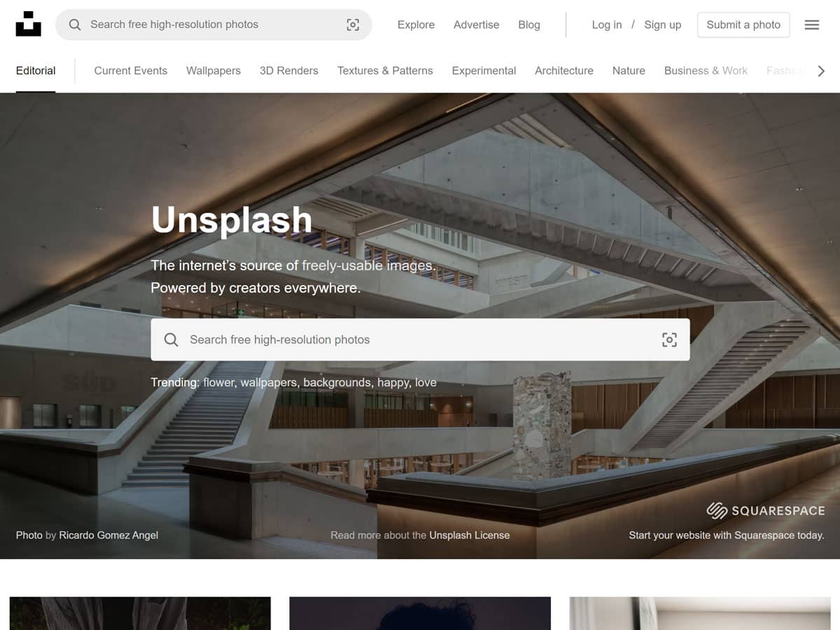Open Nature category
The image size is (840, 630).
629,71
